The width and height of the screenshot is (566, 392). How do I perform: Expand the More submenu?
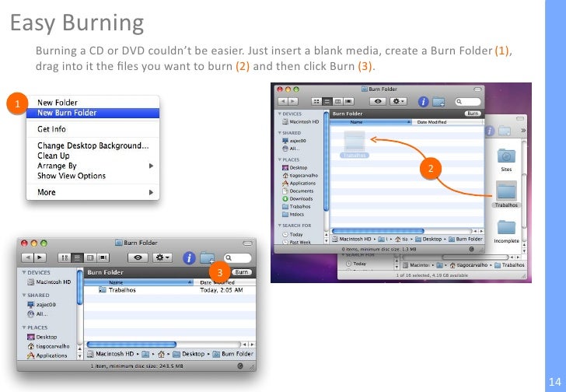click(x=93, y=192)
